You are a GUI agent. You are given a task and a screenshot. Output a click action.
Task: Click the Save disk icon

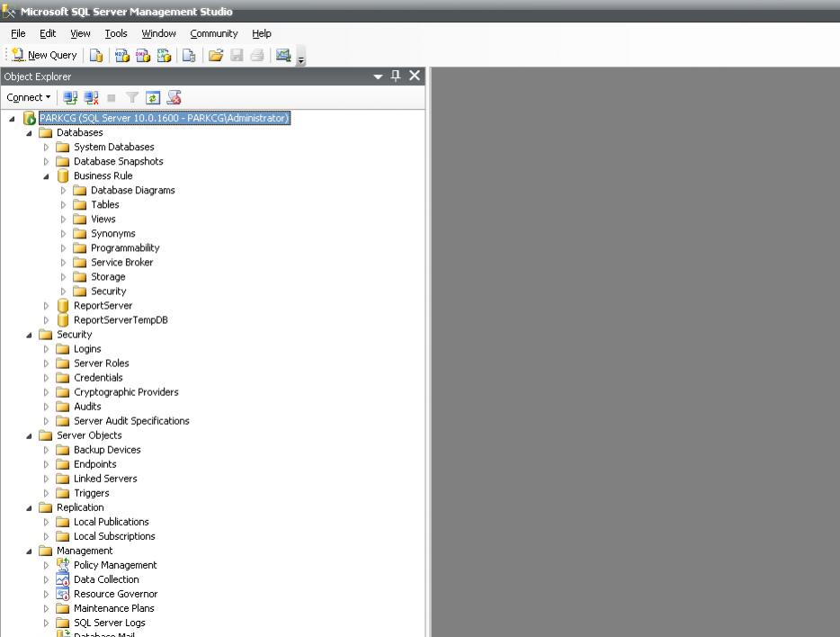[x=237, y=55]
